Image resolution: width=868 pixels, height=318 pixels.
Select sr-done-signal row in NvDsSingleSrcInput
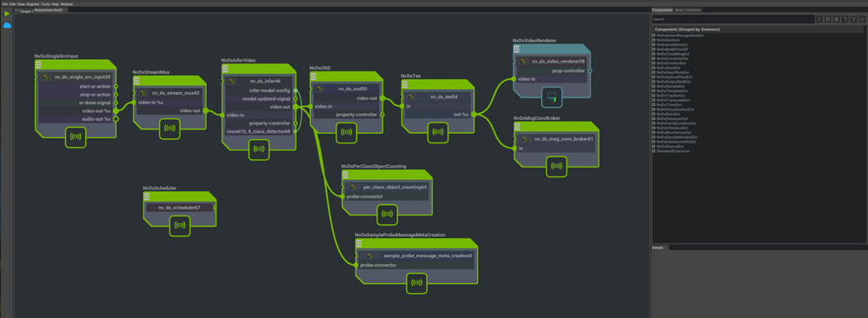[x=76, y=103]
